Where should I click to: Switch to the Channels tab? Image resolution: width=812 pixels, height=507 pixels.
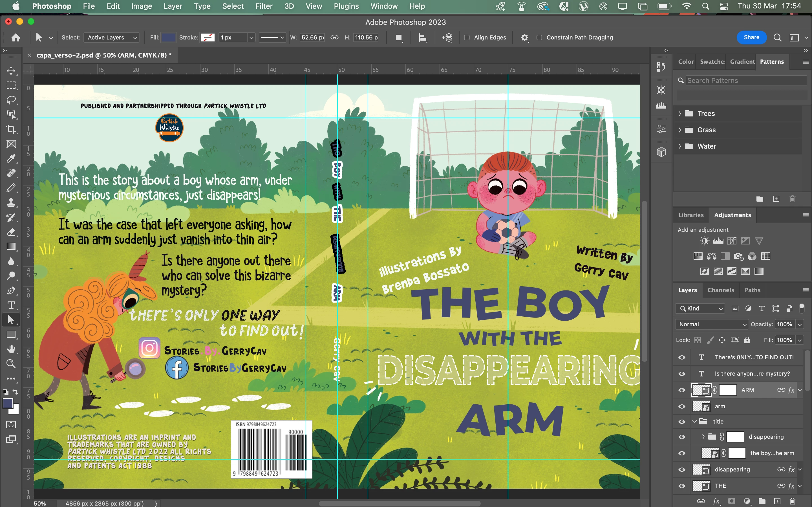click(720, 290)
